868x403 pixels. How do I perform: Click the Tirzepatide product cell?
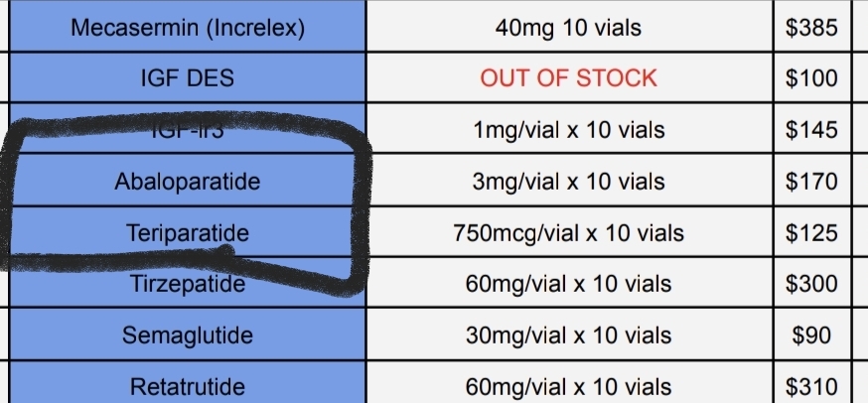(188, 285)
